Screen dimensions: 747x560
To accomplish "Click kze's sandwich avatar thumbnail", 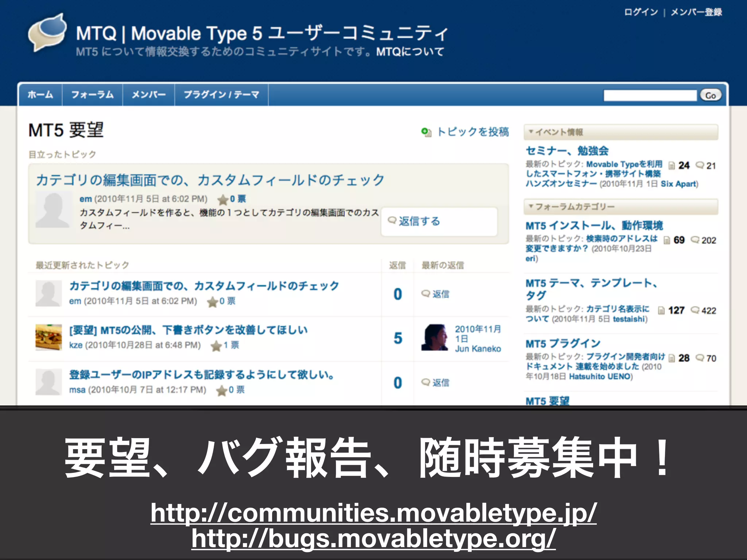I will (x=49, y=337).
